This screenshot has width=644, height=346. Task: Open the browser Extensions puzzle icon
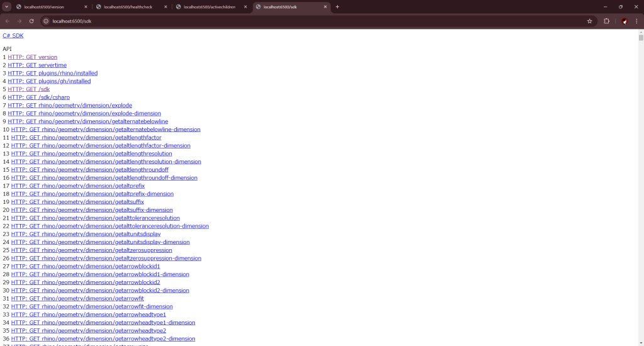click(607, 21)
